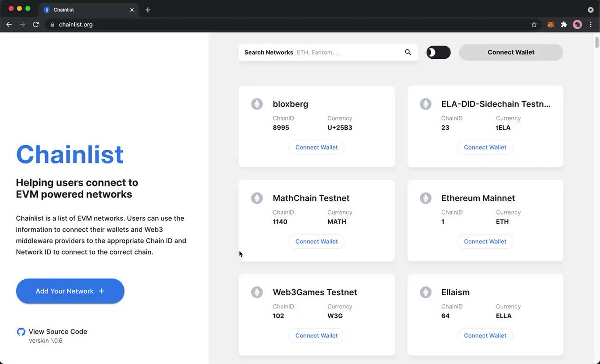Click the MathChain Testnet card title

click(x=311, y=198)
